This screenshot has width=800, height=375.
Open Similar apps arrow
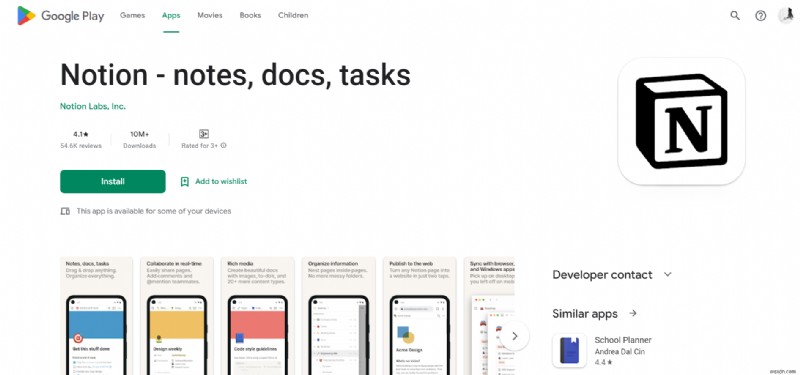(633, 313)
